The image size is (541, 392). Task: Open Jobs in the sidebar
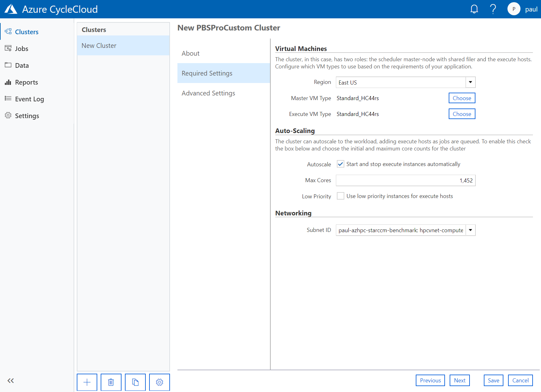pyautogui.click(x=22, y=48)
